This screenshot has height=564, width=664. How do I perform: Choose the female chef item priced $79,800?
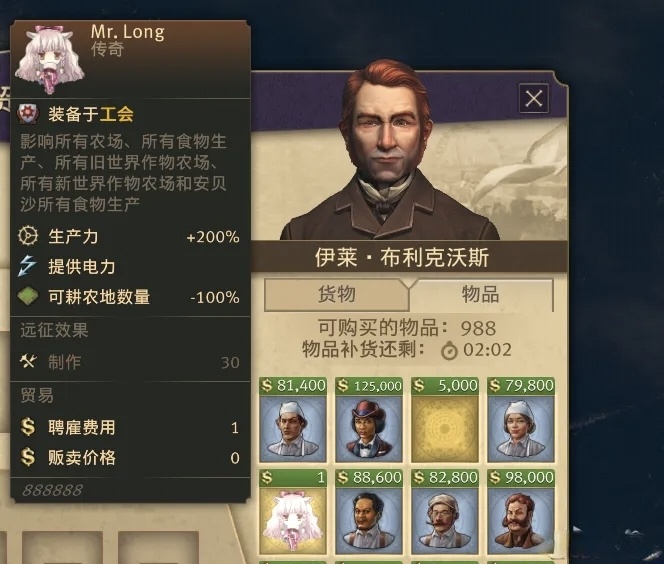[521, 420]
